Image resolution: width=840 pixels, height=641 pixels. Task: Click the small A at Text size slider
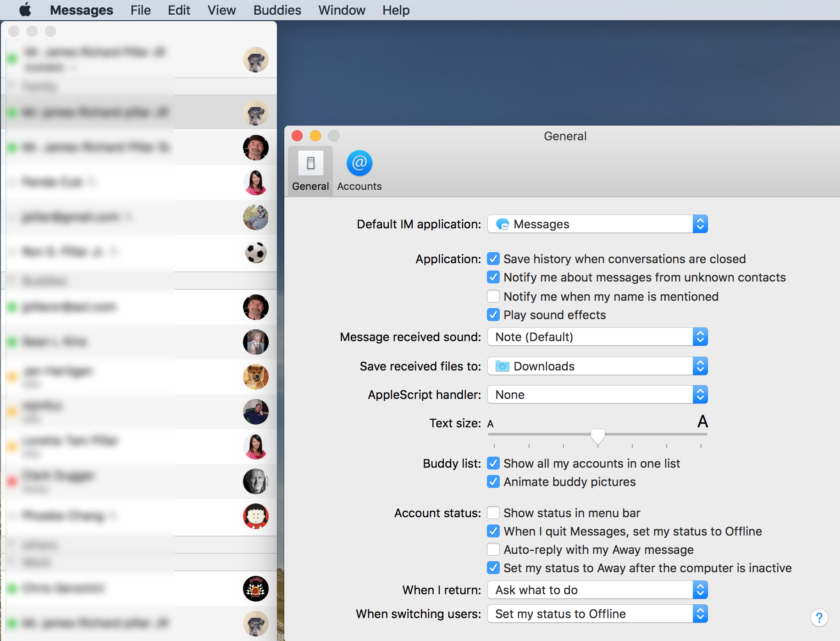(x=490, y=424)
